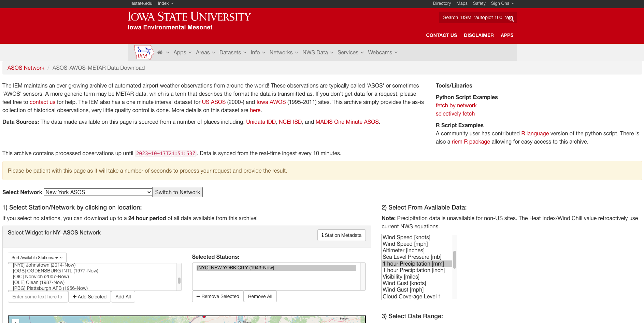The width and height of the screenshot is (644, 323).
Task: Open the R language link
Action: tap(535, 134)
